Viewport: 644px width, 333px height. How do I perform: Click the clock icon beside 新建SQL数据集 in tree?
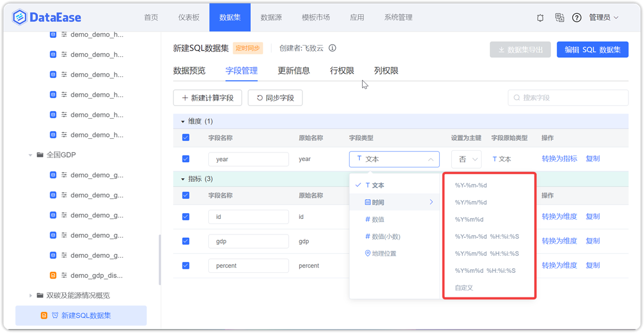click(x=55, y=315)
